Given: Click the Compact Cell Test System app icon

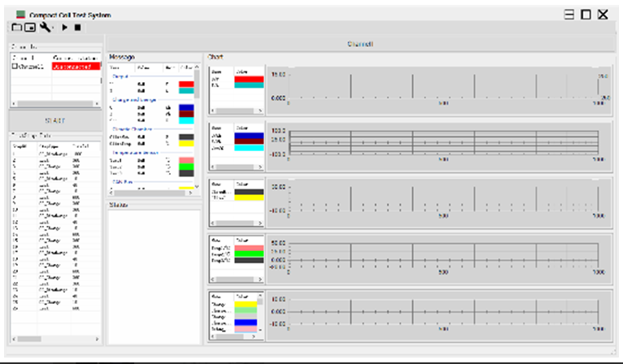Looking at the screenshot, I should click(x=20, y=15).
